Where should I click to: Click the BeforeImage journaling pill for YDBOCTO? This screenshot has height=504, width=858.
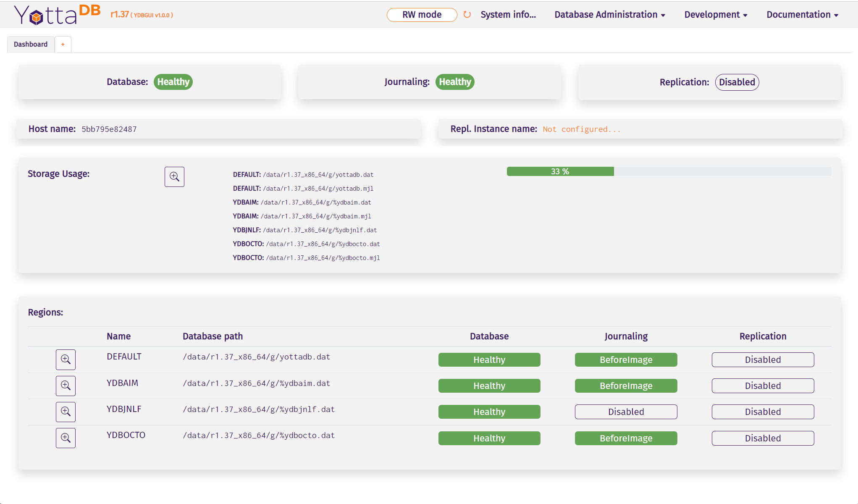[x=626, y=438]
